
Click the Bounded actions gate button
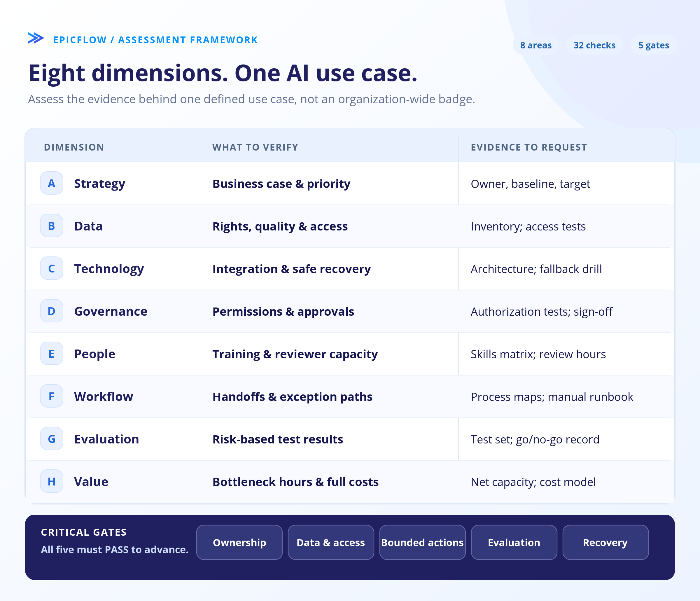tap(422, 542)
